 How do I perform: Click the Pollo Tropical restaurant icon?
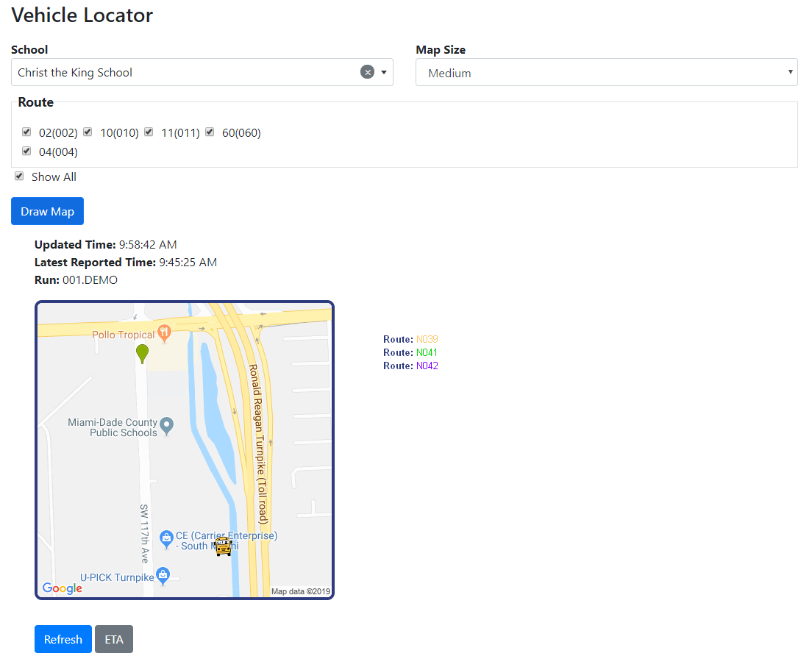164,332
